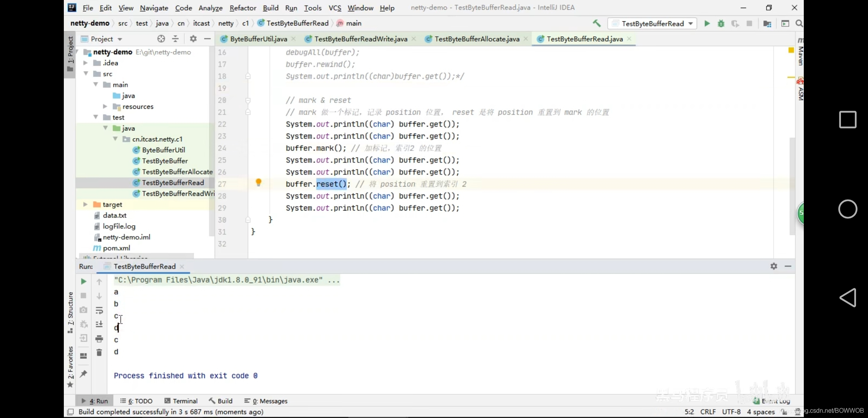Viewport: 868px width, 418px height.
Task: Clear the Run console with trash icon
Action: (x=99, y=353)
